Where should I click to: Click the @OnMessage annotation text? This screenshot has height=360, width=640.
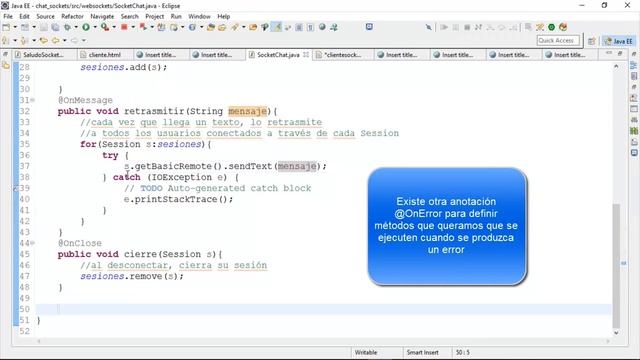pyautogui.click(x=85, y=100)
